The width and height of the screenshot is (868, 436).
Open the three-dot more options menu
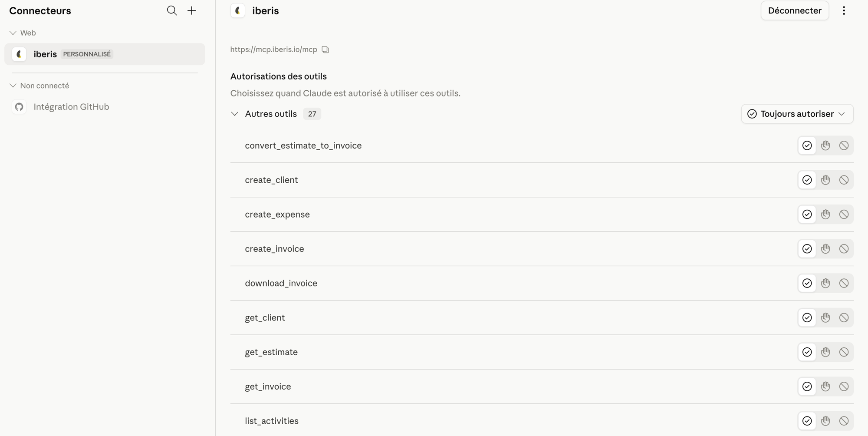tap(844, 10)
